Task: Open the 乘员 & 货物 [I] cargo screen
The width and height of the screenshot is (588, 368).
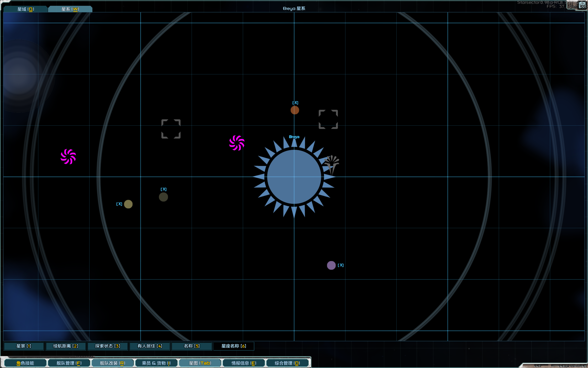Action: (x=156, y=363)
